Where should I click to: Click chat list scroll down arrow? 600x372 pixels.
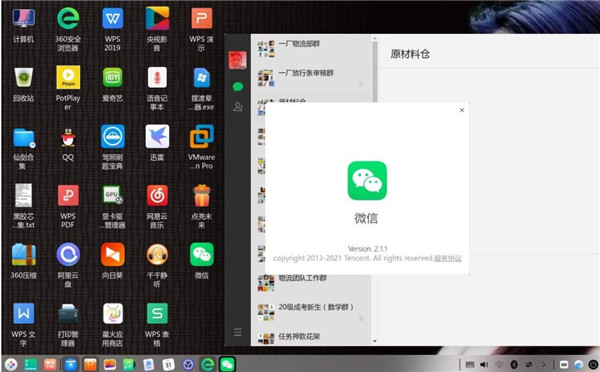pos(375,341)
